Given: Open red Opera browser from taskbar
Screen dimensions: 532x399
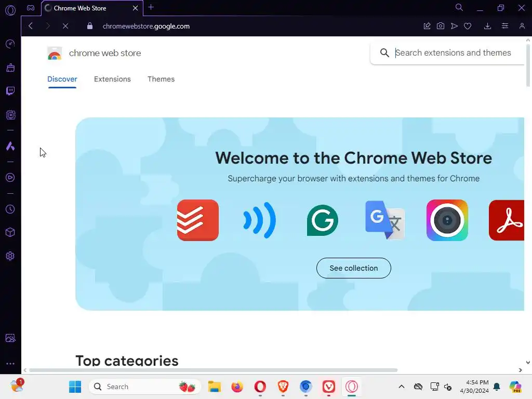Looking at the screenshot, I should click(x=260, y=387).
